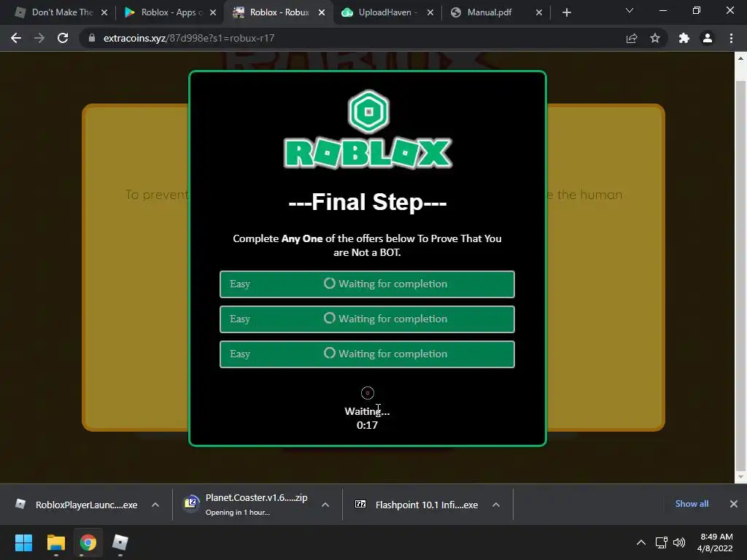Expand options for Flashpoint download
Image resolution: width=747 pixels, height=560 pixels.
click(x=496, y=505)
